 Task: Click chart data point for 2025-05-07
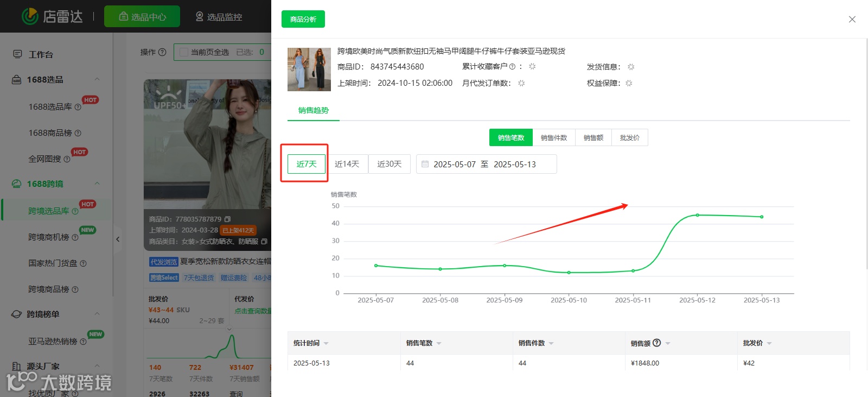376,266
